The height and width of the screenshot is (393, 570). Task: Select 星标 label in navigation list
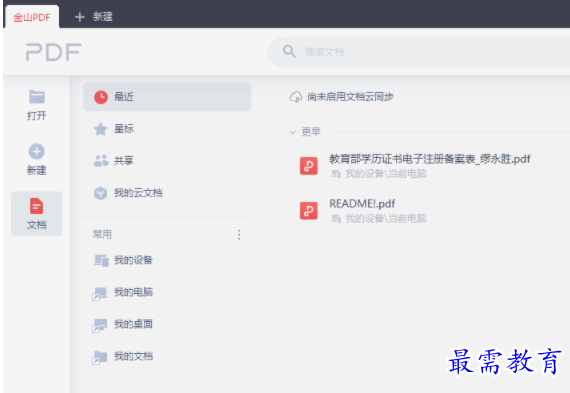click(124, 129)
